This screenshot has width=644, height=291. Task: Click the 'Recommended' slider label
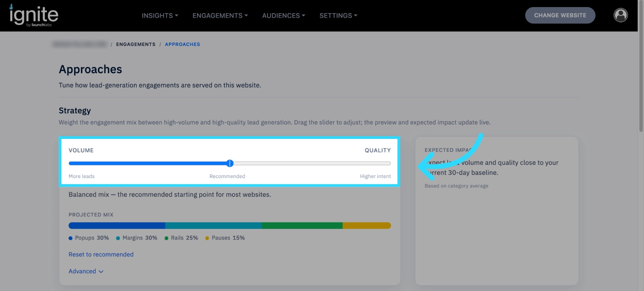(x=227, y=176)
